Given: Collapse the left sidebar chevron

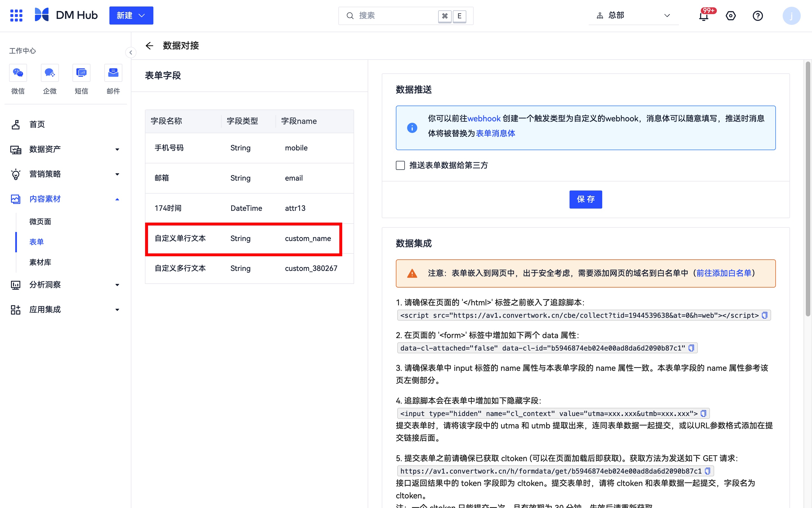Looking at the screenshot, I should pyautogui.click(x=131, y=52).
